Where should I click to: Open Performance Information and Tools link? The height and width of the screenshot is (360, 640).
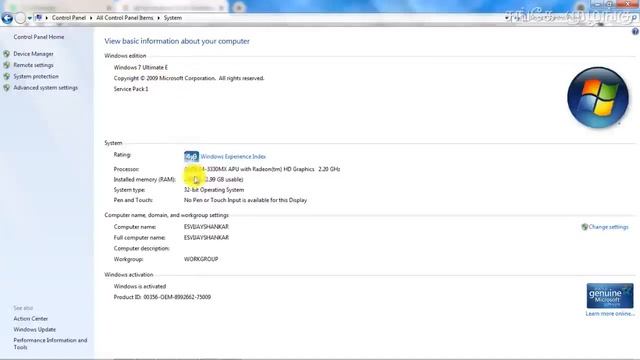pyautogui.click(x=50, y=344)
